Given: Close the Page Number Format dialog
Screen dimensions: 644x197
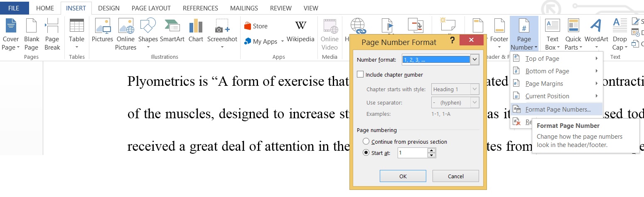Looking at the screenshot, I should coord(472,40).
